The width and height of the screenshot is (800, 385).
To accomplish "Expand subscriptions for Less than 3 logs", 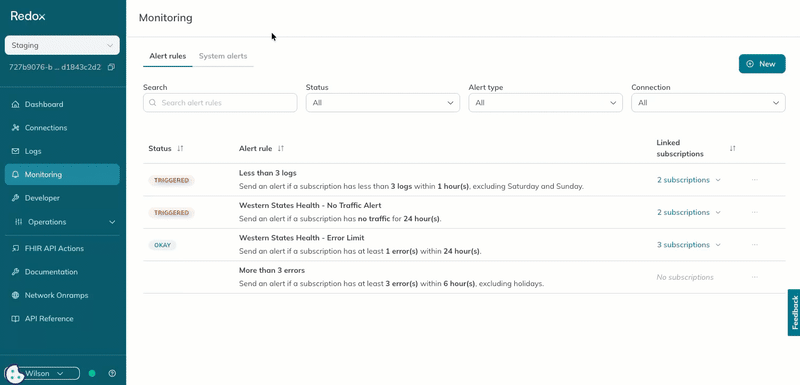I will pyautogui.click(x=689, y=180).
